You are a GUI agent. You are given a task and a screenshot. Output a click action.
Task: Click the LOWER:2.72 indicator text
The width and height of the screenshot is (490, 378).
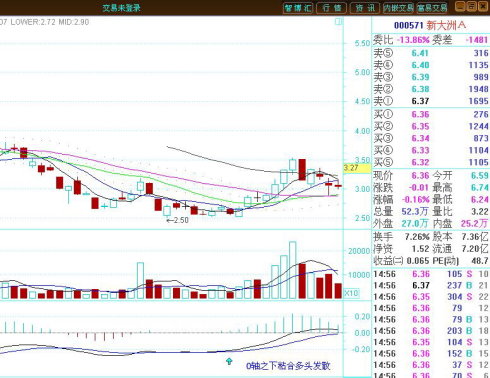tap(33, 22)
